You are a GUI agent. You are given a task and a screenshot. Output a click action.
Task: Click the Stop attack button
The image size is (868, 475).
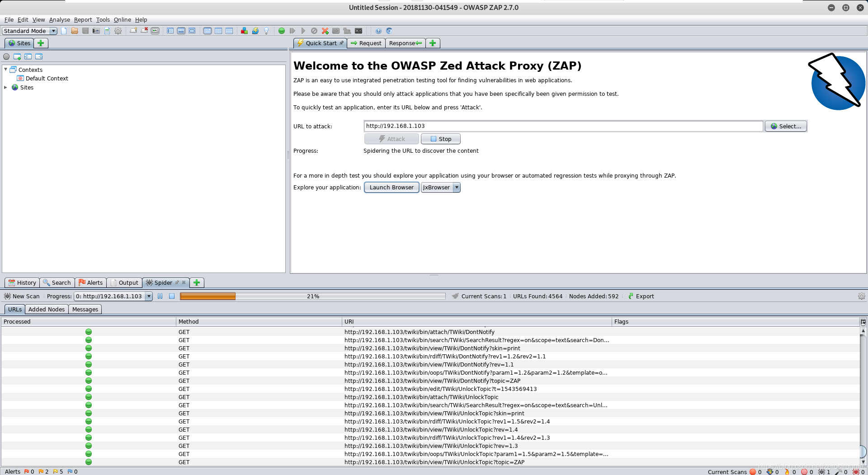[x=440, y=139]
